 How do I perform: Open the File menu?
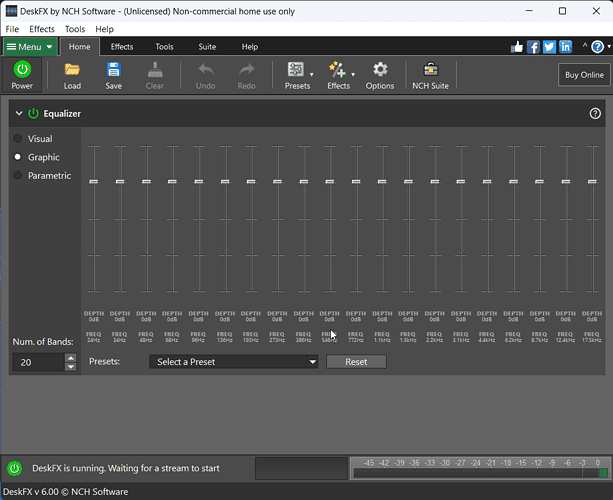(x=12, y=29)
